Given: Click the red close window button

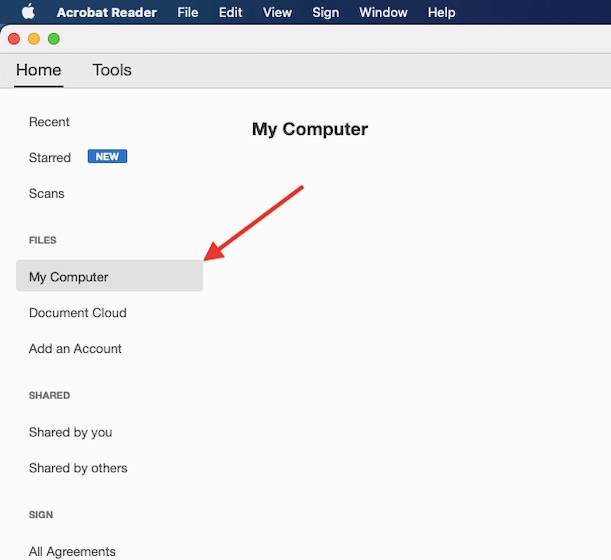Looking at the screenshot, I should [x=14, y=39].
